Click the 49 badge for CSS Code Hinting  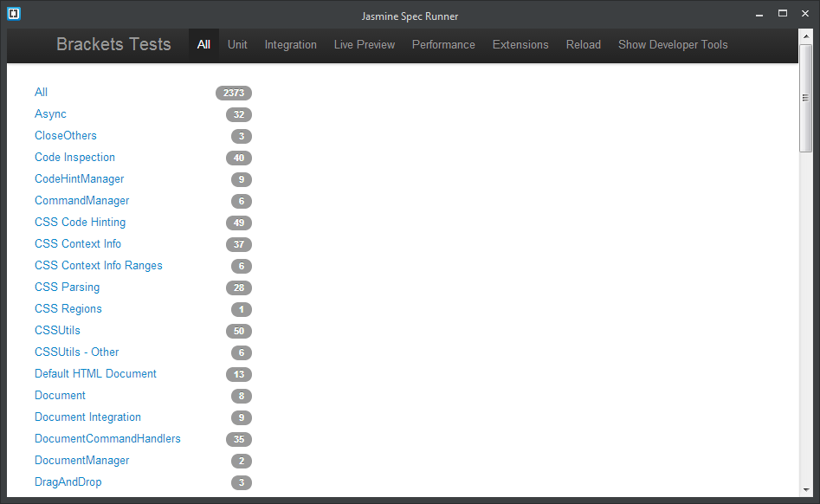point(239,223)
